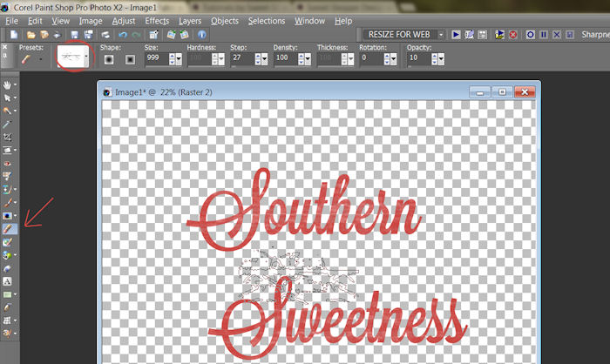
Task: Pause script recording
Action: (542, 35)
